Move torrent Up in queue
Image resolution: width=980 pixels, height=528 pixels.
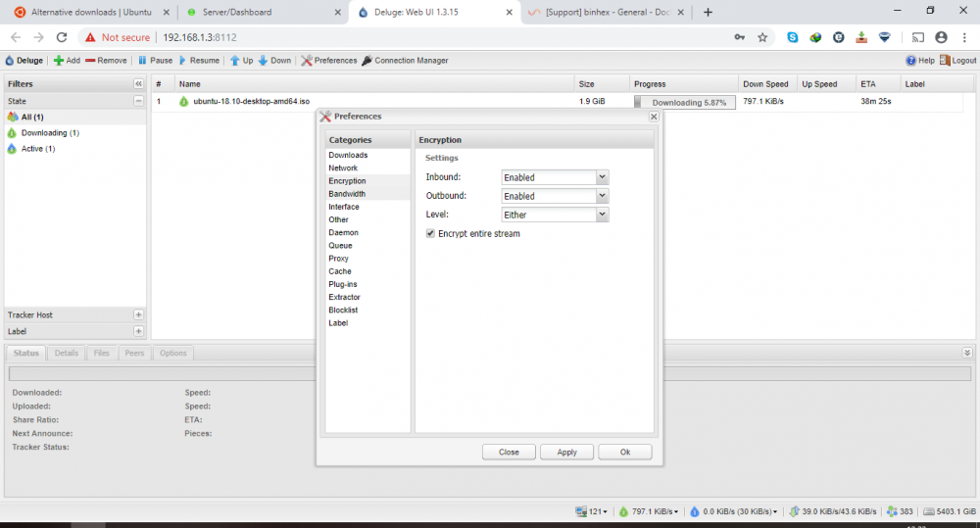pyautogui.click(x=241, y=61)
